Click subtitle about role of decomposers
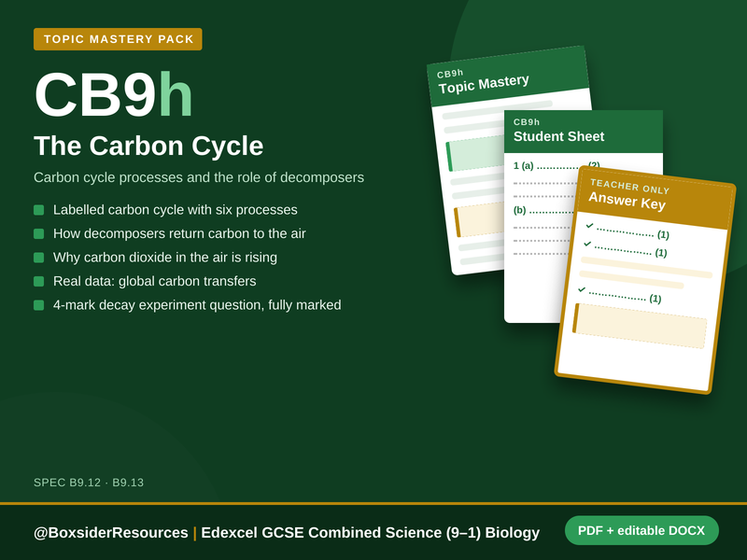This screenshot has width=747, height=560. coord(199,177)
